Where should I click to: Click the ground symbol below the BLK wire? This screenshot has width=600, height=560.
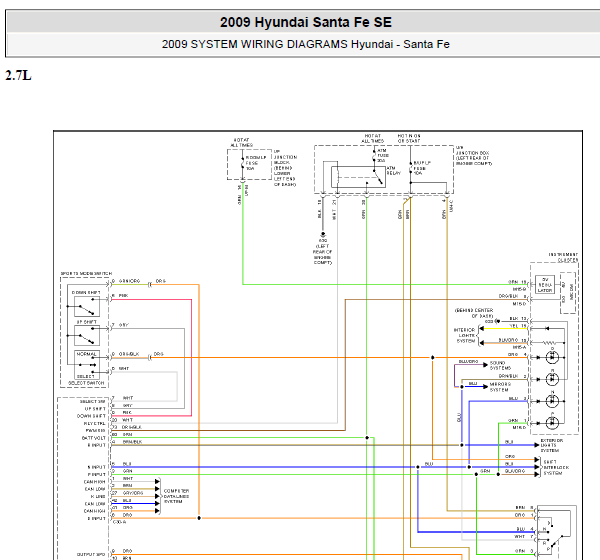coord(323,234)
